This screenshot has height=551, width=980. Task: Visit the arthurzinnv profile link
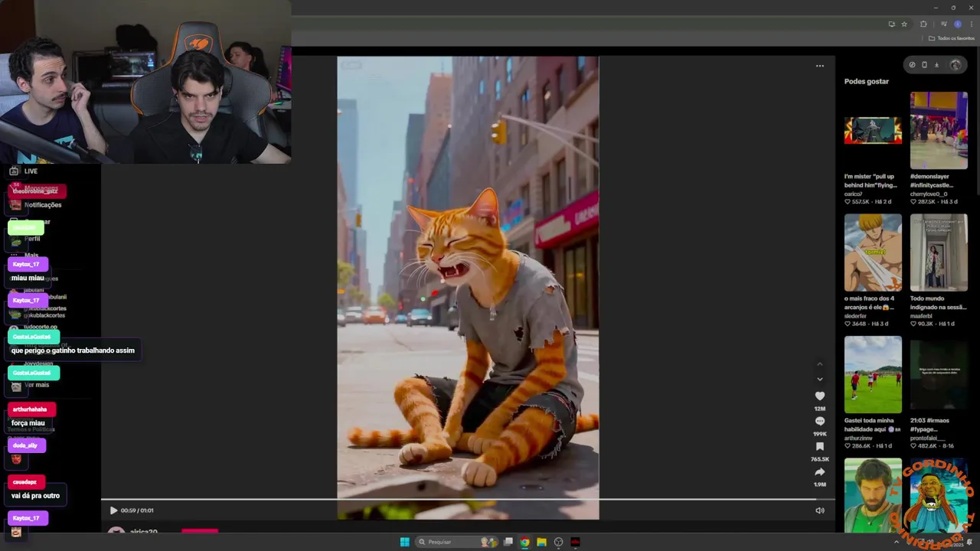858,439
